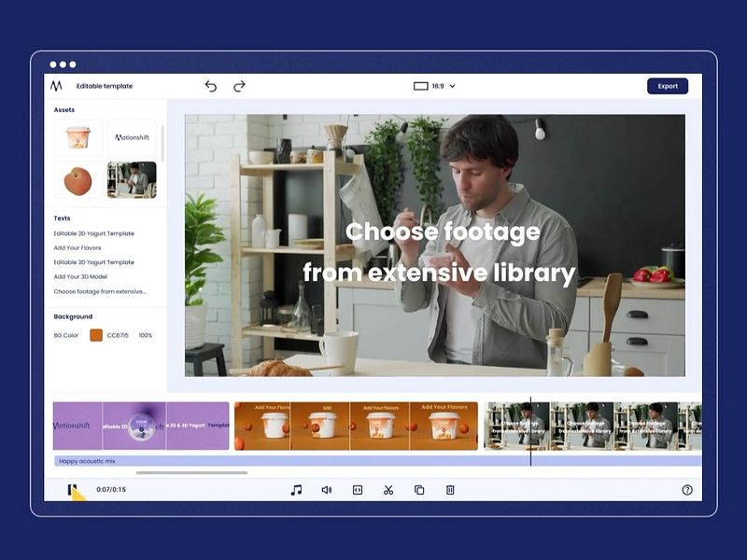Click the timeline horizontal scrollbar
The height and width of the screenshot is (560, 747).
click(191, 473)
